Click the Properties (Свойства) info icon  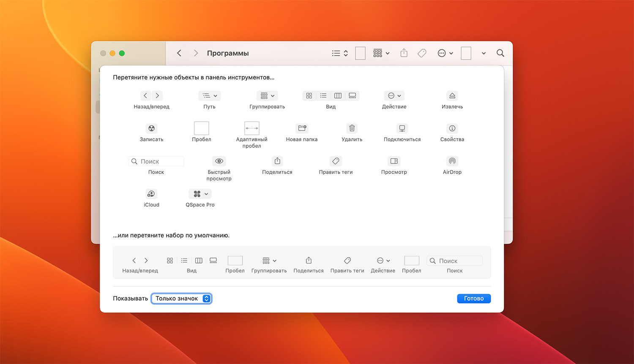point(452,128)
